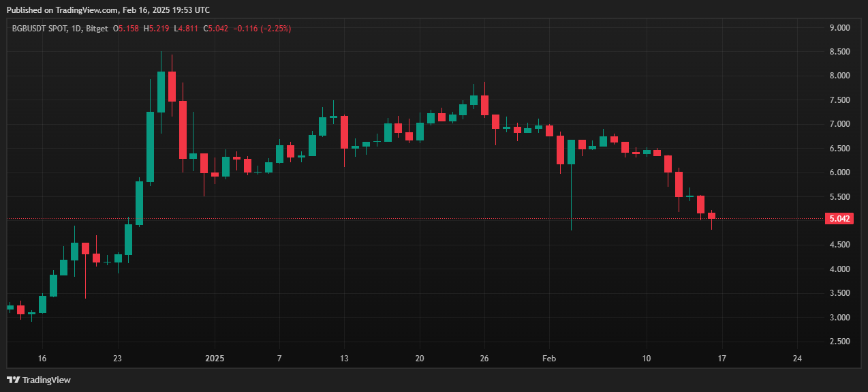Select the BGBUSDT SPOT symbol label
Viewport: 868px width, 392px height.
pos(38,29)
